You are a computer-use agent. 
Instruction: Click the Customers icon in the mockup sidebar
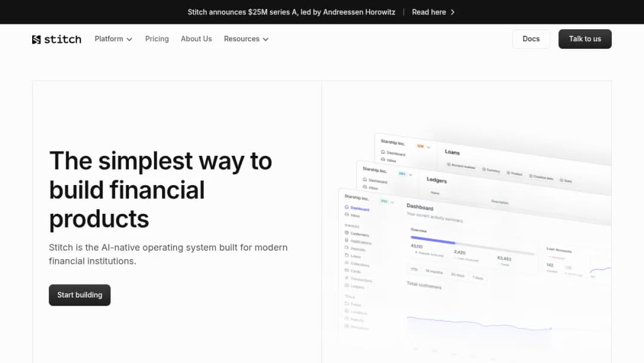coord(346,233)
